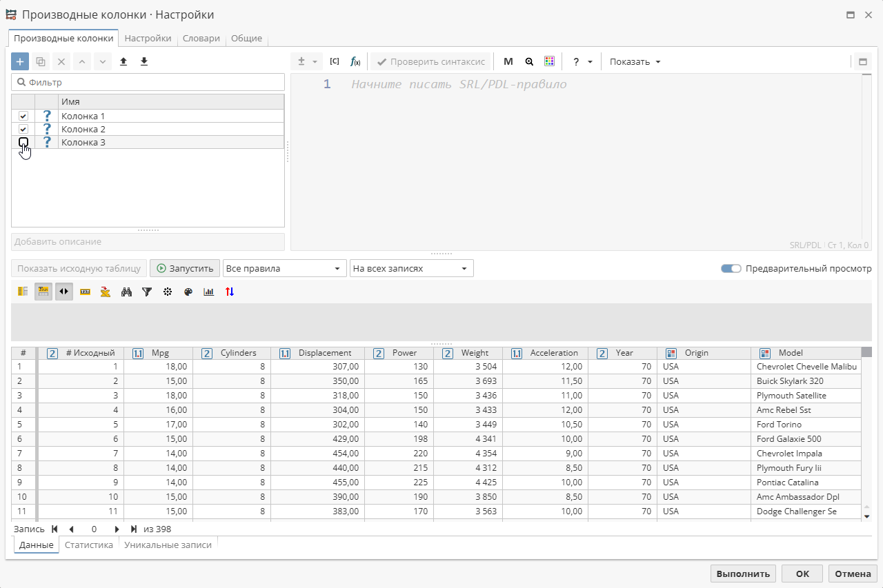The image size is (883, 588).
Task: Click the import upload arrow icon
Action: click(123, 61)
